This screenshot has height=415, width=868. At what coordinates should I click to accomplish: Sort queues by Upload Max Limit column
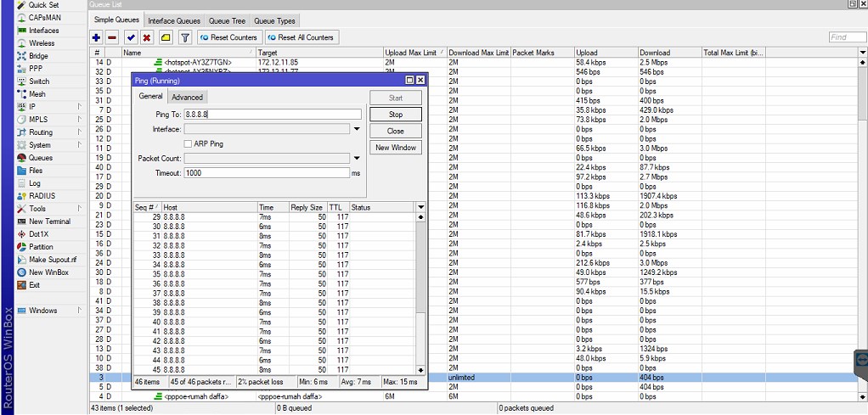[414, 53]
